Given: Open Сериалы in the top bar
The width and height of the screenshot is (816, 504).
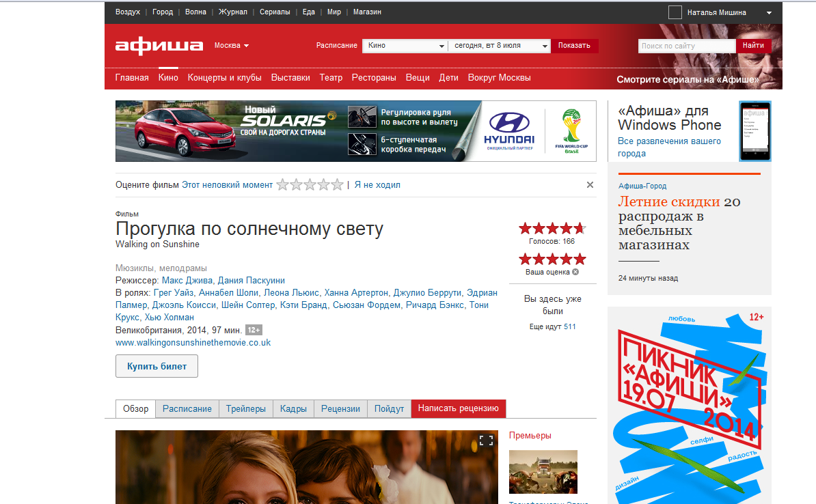Looking at the screenshot, I should coord(275,12).
